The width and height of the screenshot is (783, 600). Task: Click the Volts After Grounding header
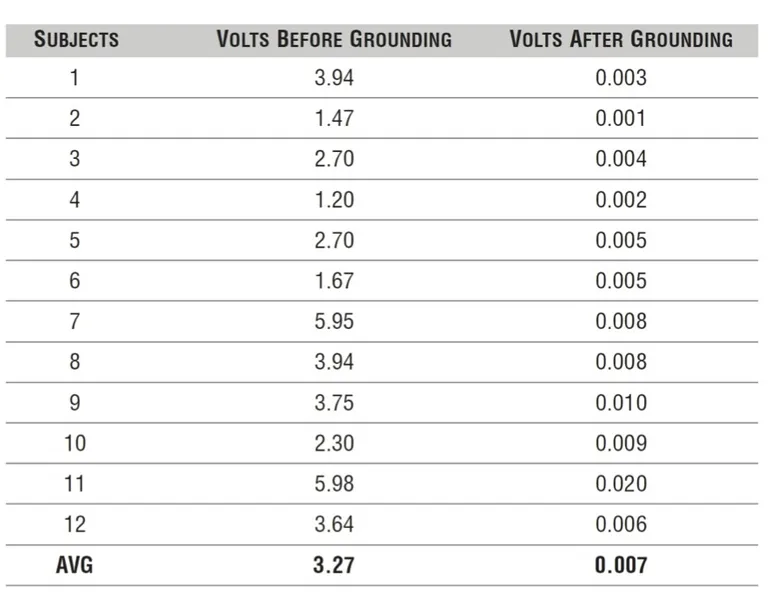pos(621,40)
